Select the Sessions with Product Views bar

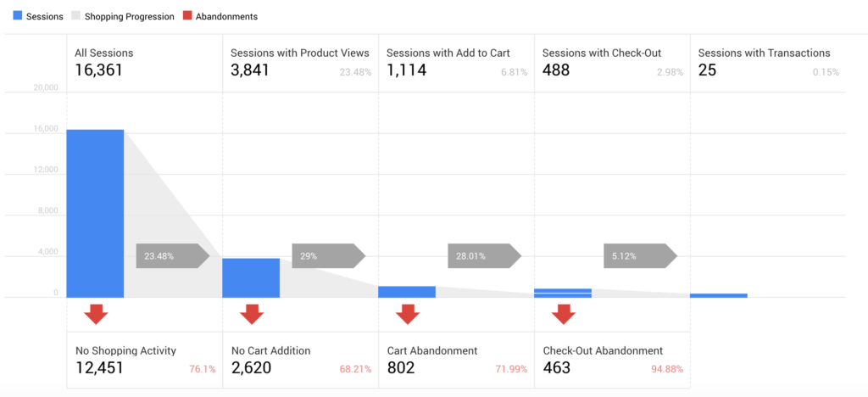pos(251,278)
